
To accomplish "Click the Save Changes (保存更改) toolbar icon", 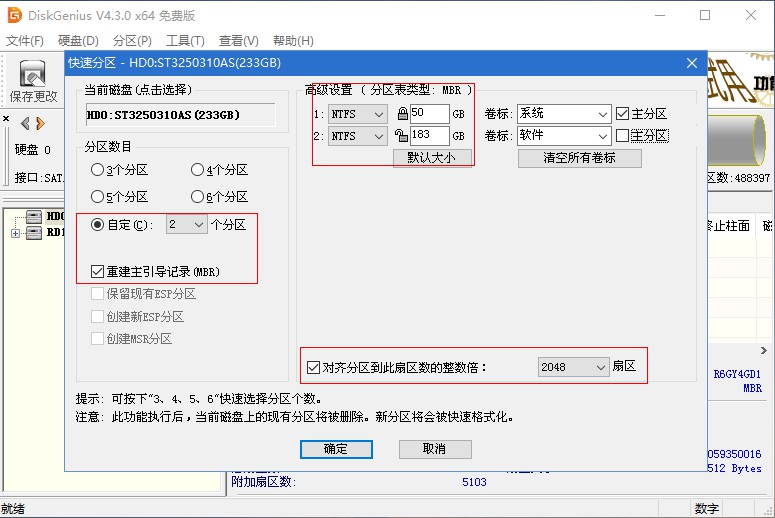I will click(x=33, y=81).
